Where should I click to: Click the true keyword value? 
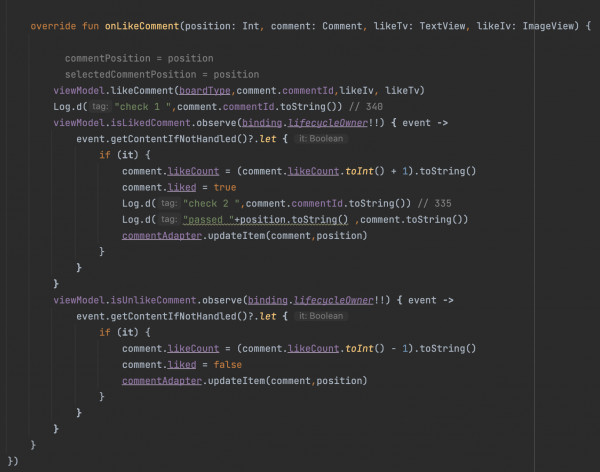tap(225, 188)
